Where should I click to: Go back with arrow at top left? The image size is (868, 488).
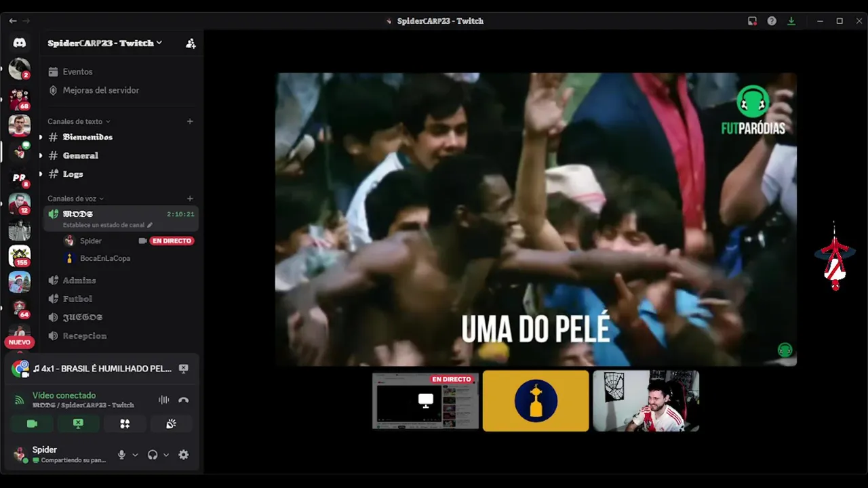[13, 21]
